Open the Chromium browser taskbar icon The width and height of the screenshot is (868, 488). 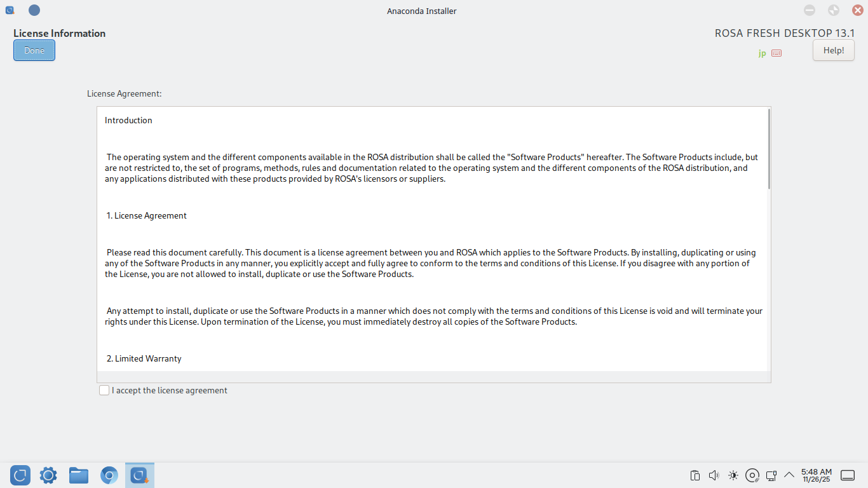109,475
